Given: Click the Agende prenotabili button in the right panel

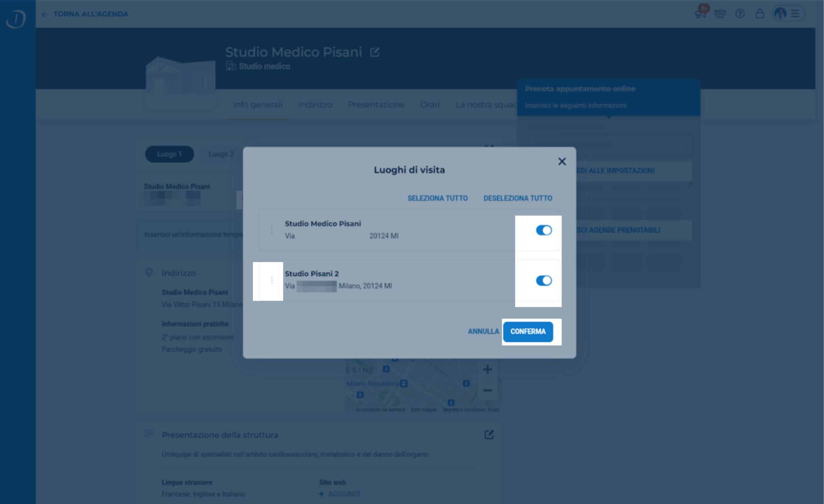Looking at the screenshot, I should [634, 230].
